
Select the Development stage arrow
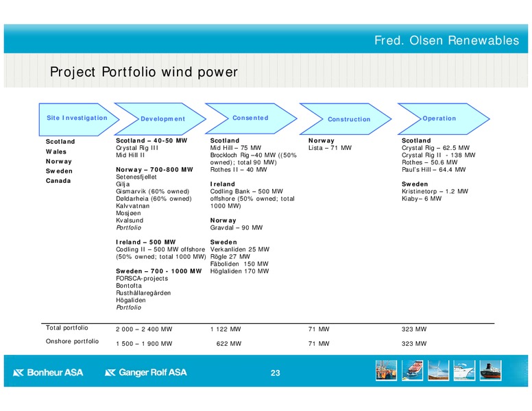pyautogui.click(x=160, y=119)
